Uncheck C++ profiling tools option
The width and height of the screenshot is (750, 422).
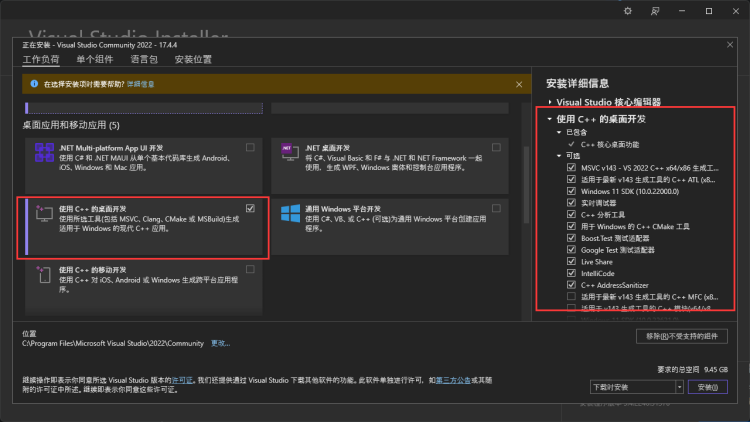tap(571, 214)
